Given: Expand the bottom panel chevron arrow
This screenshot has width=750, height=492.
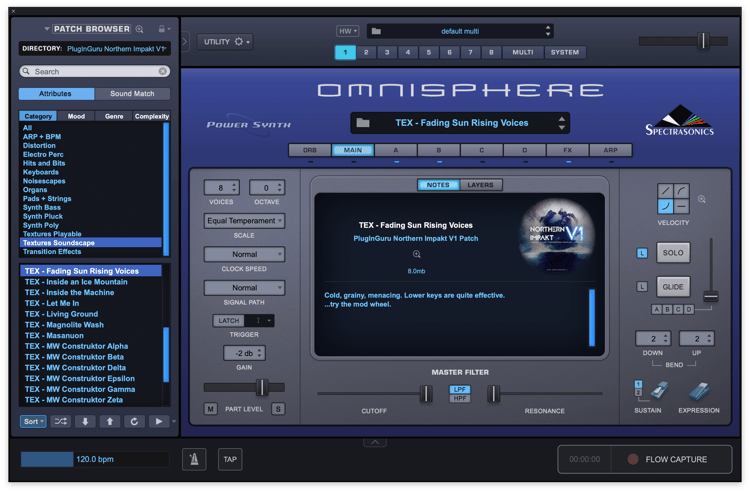Looking at the screenshot, I should click(375, 442).
